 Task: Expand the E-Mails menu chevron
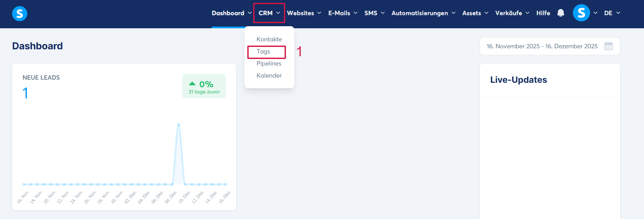[x=355, y=13]
